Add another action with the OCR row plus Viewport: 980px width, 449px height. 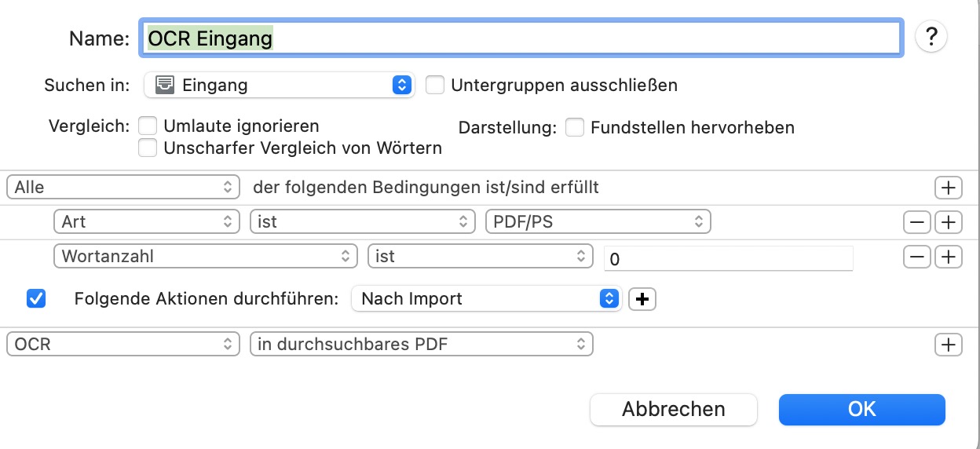(949, 344)
